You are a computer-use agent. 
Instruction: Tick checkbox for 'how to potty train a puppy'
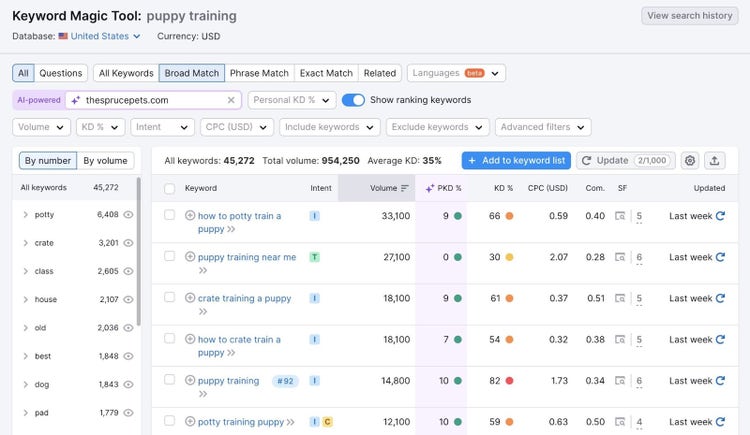tap(169, 215)
